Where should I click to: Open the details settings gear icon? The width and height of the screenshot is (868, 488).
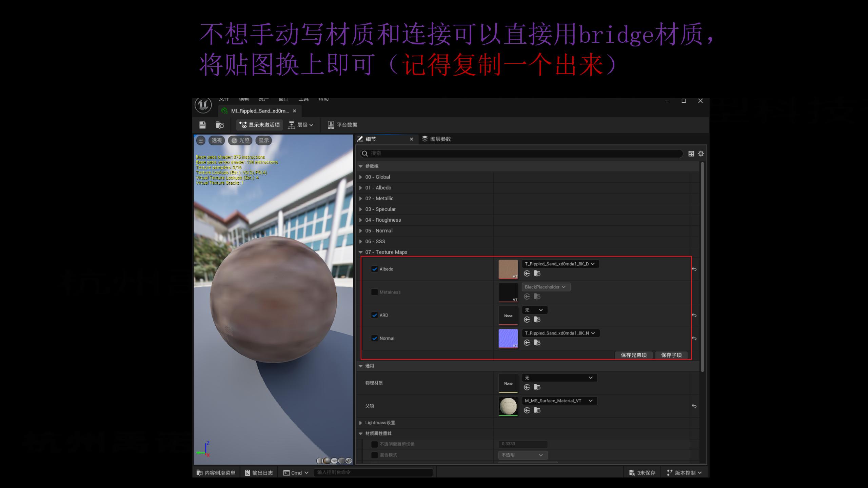(x=701, y=154)
